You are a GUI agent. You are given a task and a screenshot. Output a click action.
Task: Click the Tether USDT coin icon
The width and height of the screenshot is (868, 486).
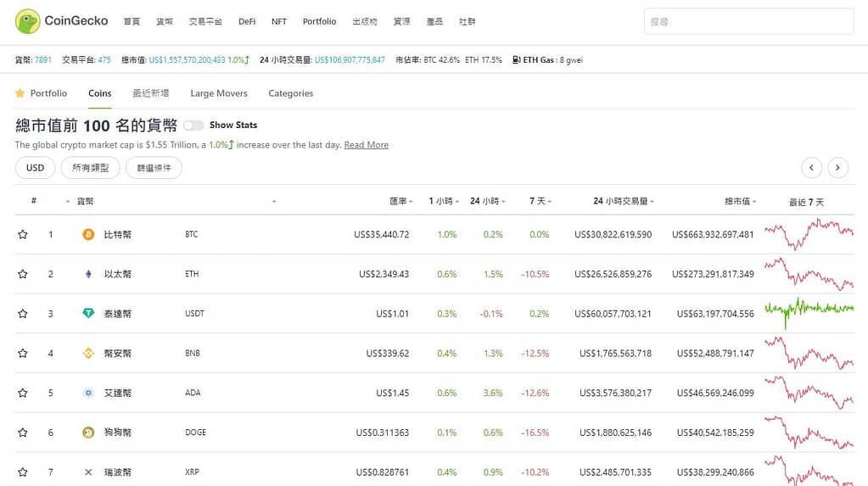(x=88, y=313)
